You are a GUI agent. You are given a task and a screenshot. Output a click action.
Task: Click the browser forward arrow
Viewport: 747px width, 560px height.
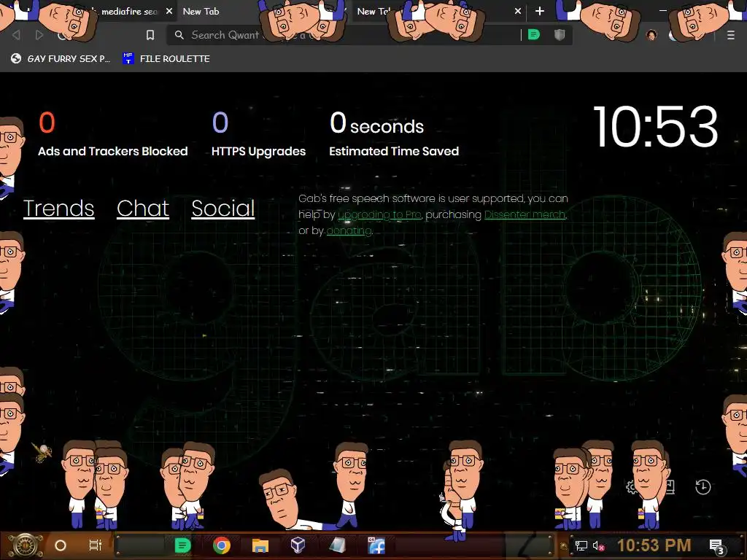(x=39, y=35)
